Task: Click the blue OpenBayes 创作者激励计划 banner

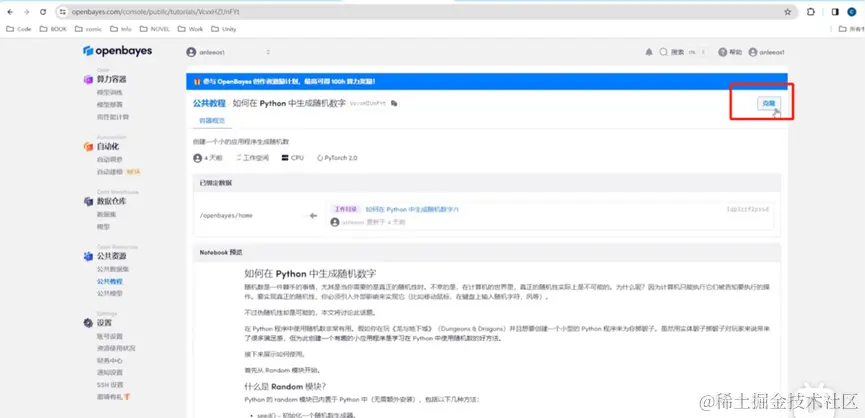Action: click(x=487, y=82)
